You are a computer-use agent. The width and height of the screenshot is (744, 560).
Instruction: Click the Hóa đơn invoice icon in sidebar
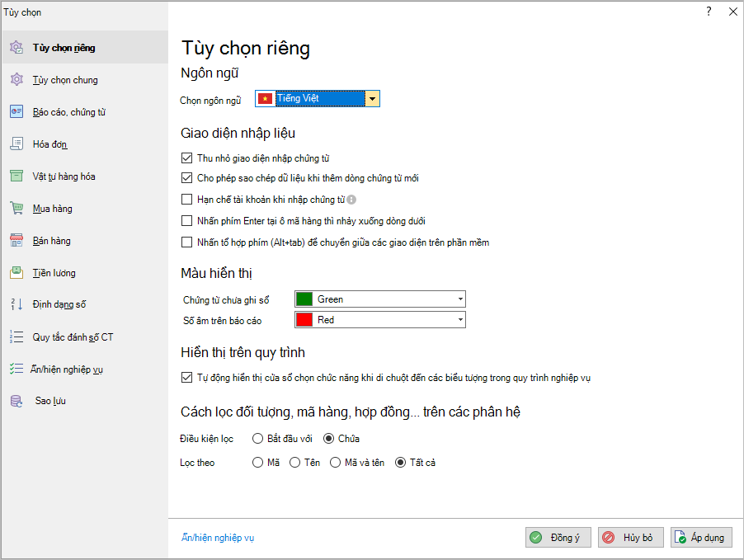coord(16,144)
